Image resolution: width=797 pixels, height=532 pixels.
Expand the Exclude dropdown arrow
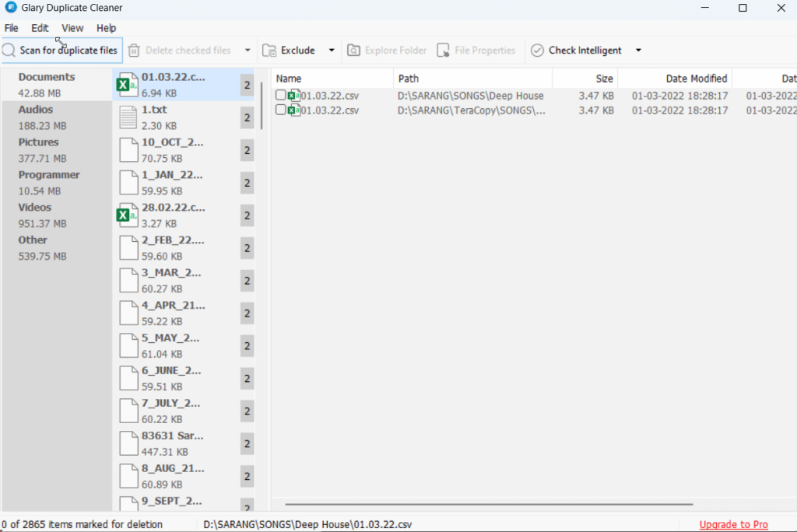coord(332,51)
